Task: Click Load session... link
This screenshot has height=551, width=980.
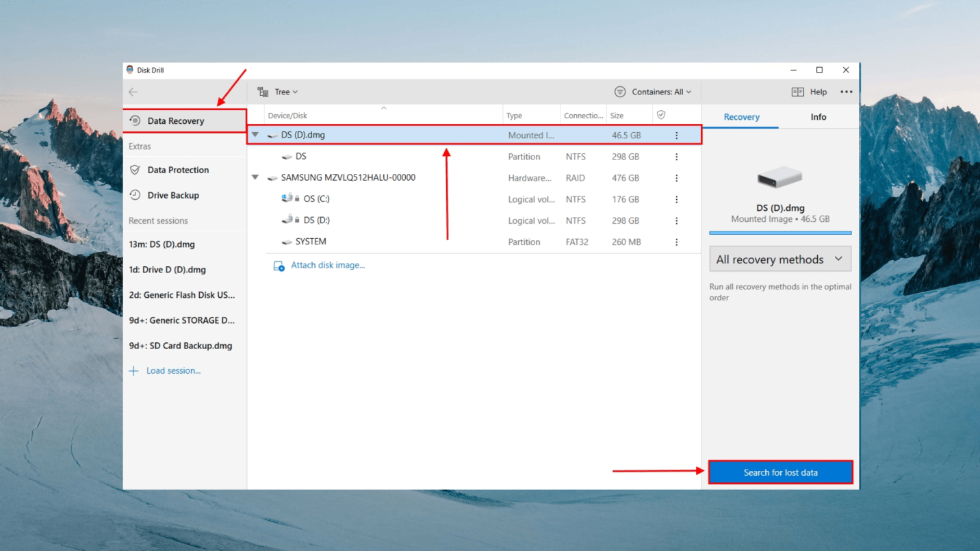Action: (173, 371)
